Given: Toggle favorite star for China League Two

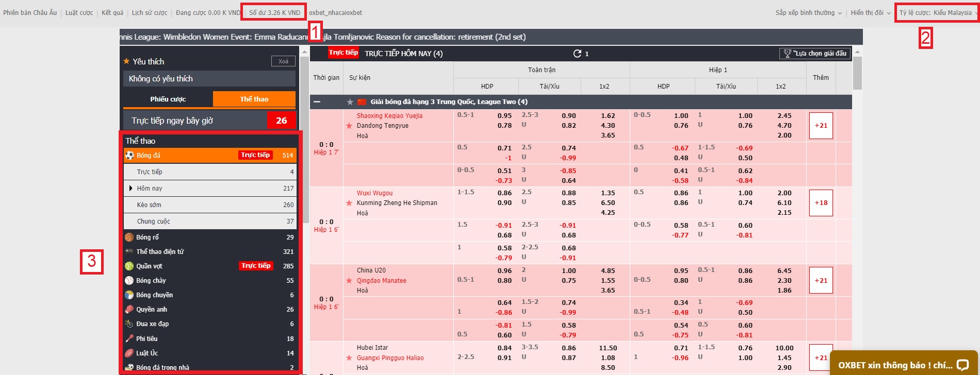Looking at the screenshot, I should click(x=350, y=102).
